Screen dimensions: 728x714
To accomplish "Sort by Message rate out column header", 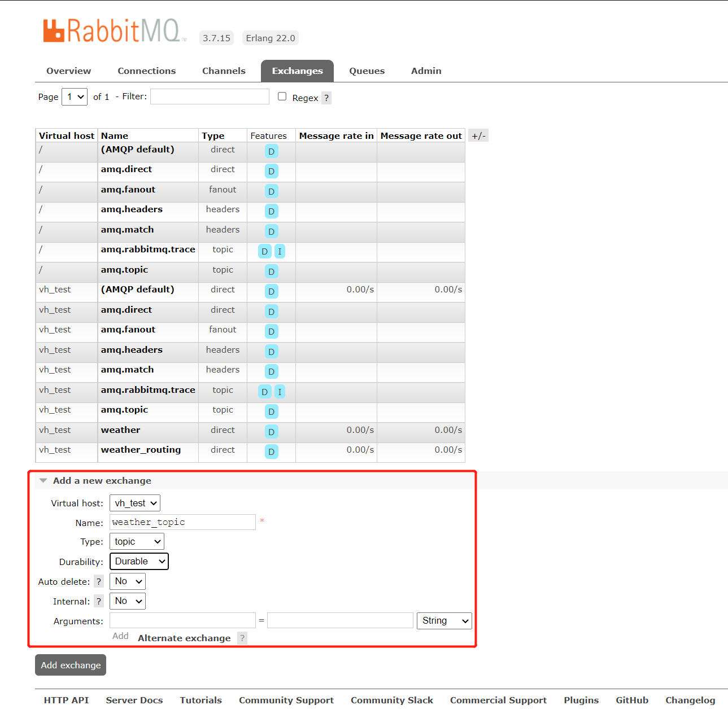I will point(421,135).
